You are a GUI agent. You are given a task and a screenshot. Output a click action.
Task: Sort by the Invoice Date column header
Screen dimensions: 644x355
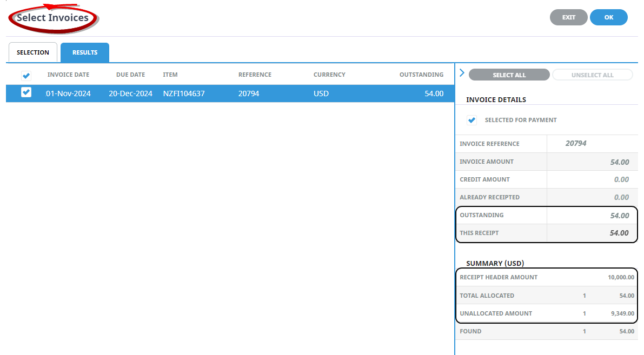[68, 75]
